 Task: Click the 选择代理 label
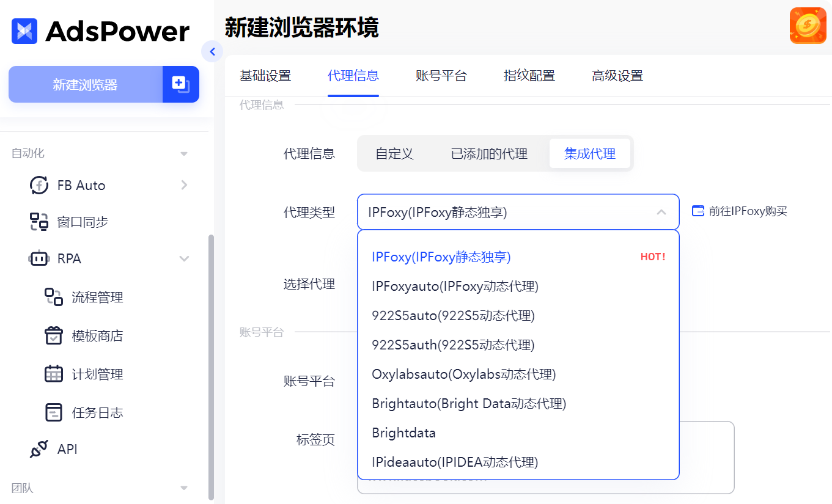coord(309,284)
